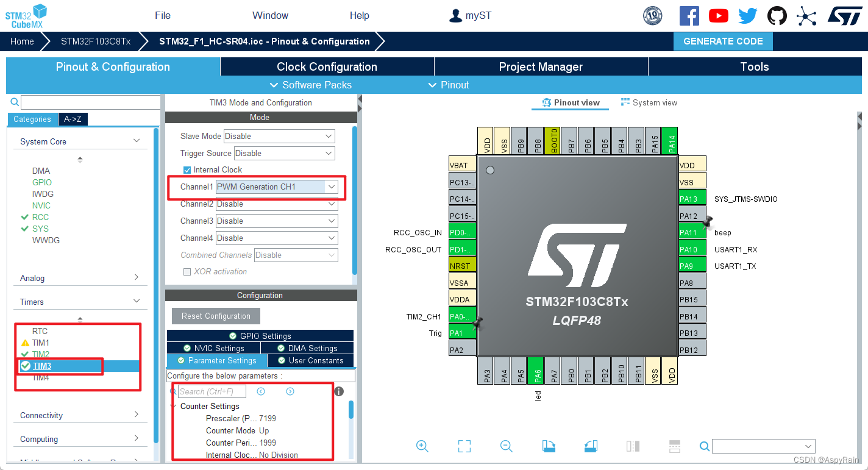Viewport: 868px width, 470px height.
Task: Switch to Clock Configuration tab
Action: coord(327,67)
